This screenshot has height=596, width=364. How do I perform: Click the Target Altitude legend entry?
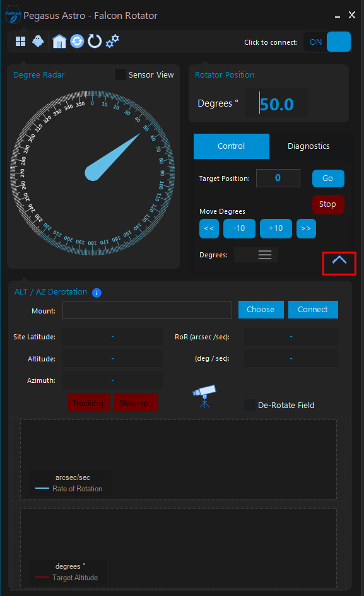(x=67, y=578)
